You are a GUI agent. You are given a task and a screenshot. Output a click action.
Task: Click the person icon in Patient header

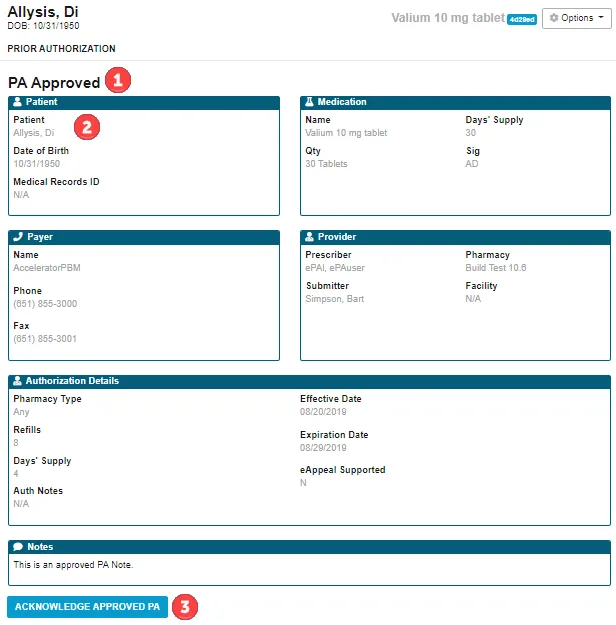click(x=17, y=102)
